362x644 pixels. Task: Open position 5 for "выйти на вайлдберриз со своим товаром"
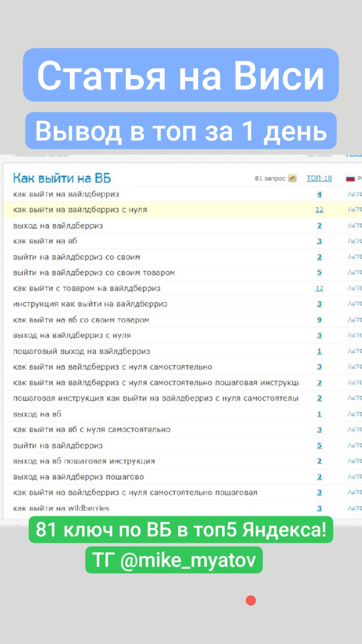pyautogui.click(x=319, y=273)
